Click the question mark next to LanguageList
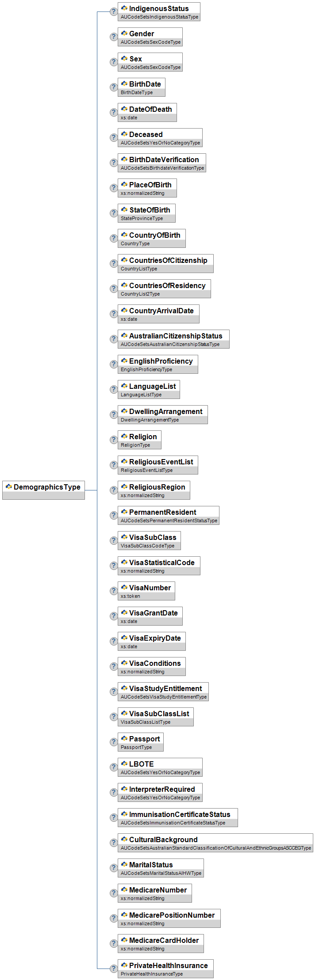 (114, 389)
